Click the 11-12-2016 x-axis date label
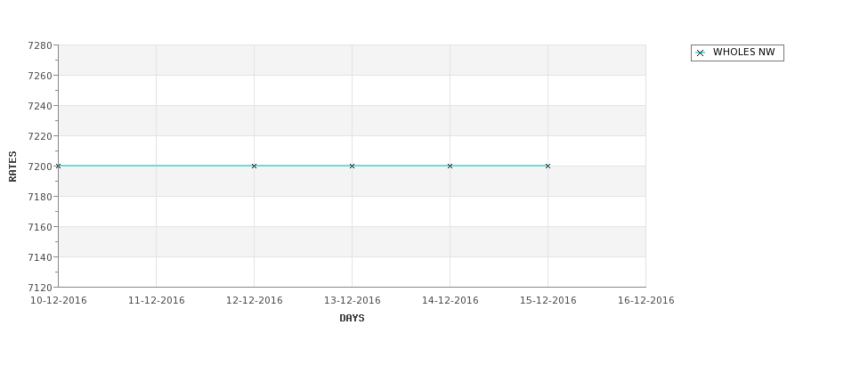This screenshot has width=868, height=382. click(156, 301)
